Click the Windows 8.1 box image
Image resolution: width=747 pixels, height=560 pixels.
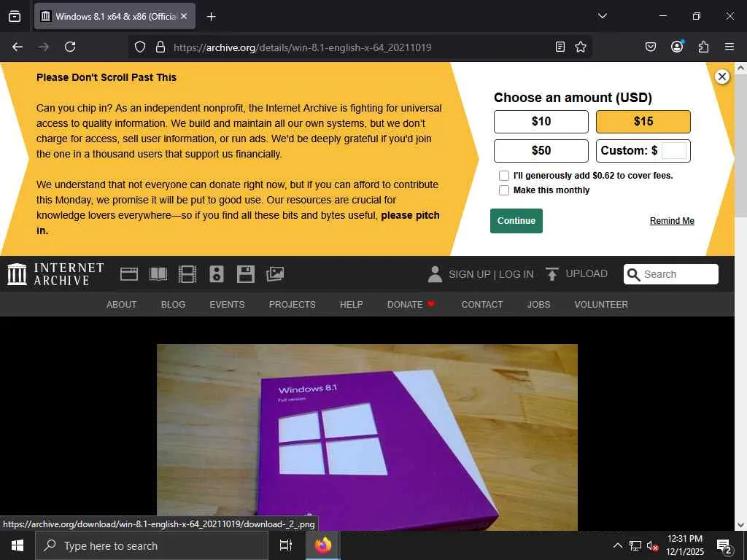coord(368,437)
